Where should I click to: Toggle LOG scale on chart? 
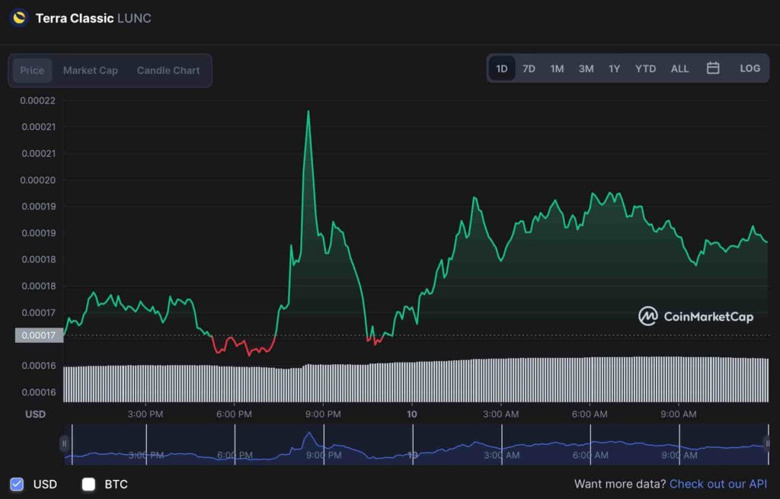coord(750,69)
